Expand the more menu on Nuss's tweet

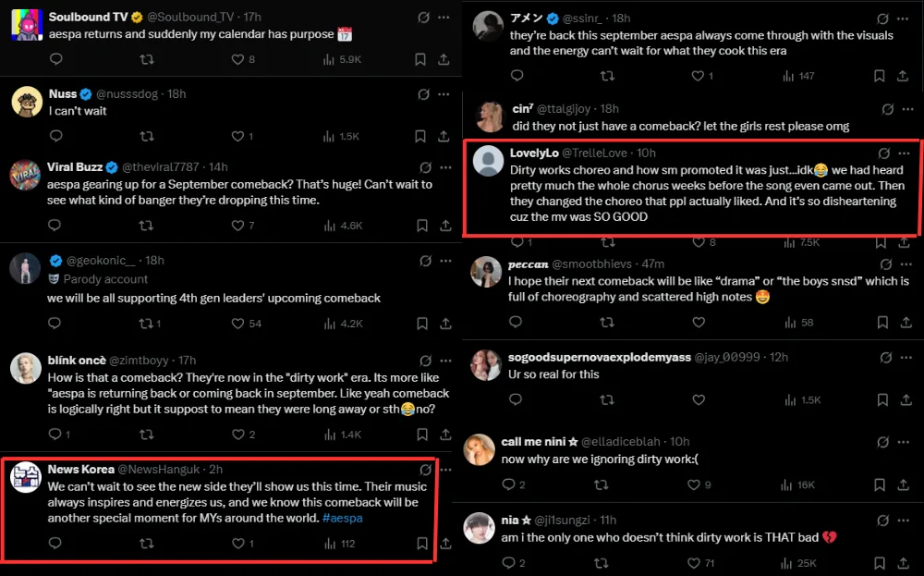coord(445,93)
